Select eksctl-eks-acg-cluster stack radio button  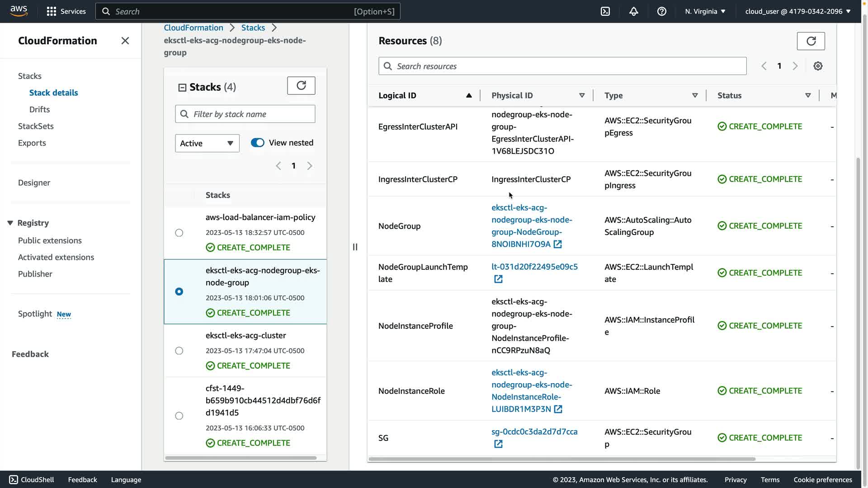pos(179,351)
